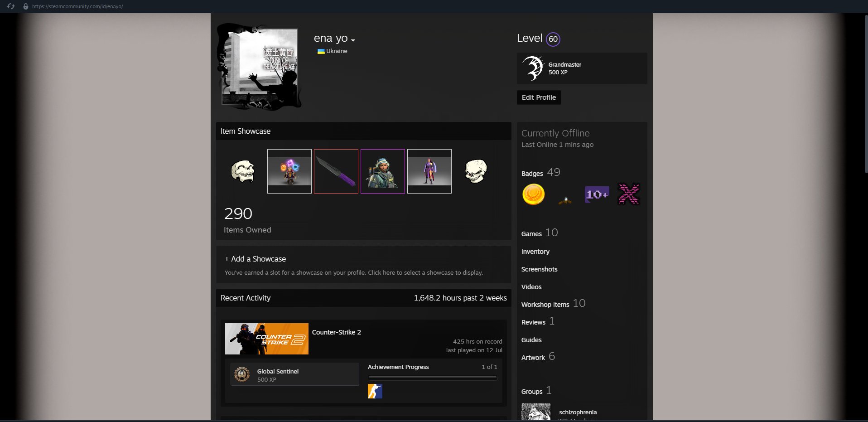Click the showcase slot description text

pos(354,273)
